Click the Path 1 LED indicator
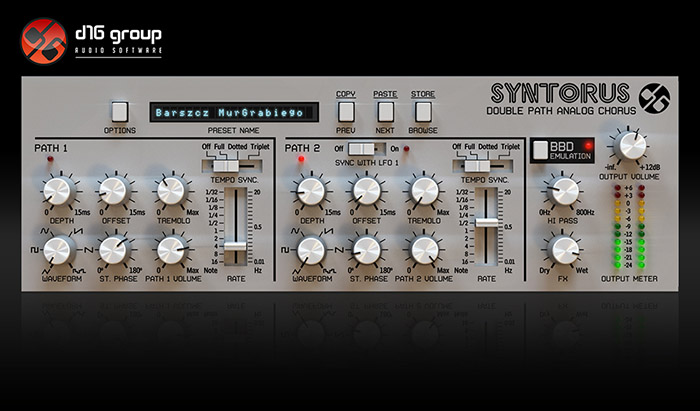 pos(50,159)
